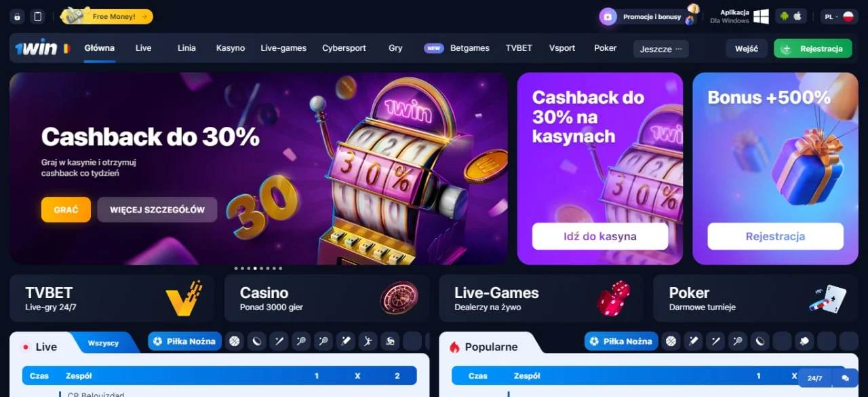Image resolution: width=868 pixels, height=397 pixels.
Task: Open the mobile version phone icon
Action: click(x=38, y=16)
